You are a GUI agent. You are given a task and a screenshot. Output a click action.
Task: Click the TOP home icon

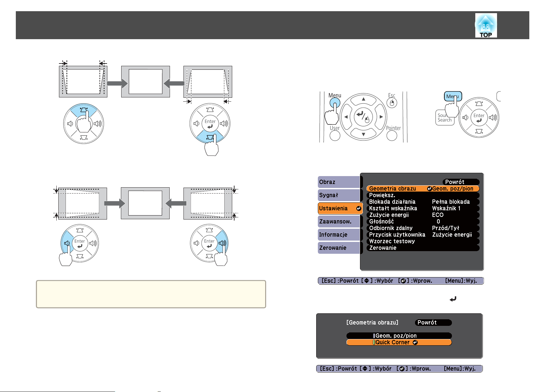(x=486, y=25)
